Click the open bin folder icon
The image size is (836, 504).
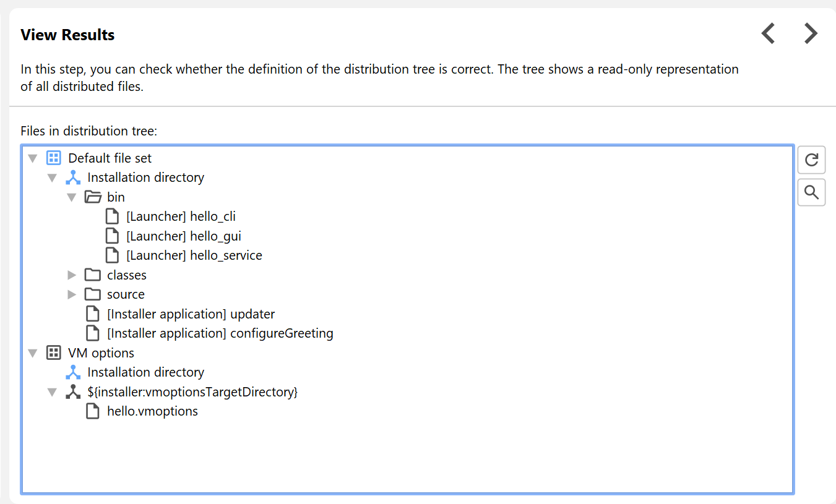[93, 197]
